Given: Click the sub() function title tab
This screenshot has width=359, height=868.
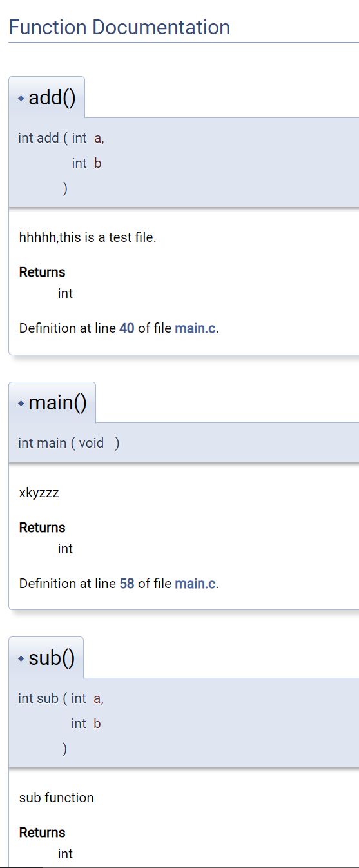Looking at the screenshot, I should point(46,658).
